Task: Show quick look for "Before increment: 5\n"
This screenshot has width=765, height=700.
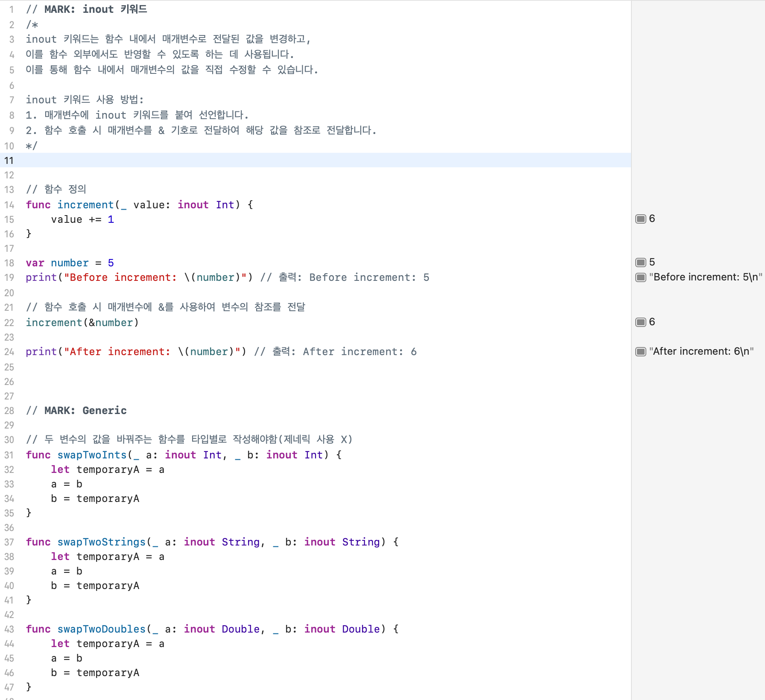Action: [x=640, y=277]
